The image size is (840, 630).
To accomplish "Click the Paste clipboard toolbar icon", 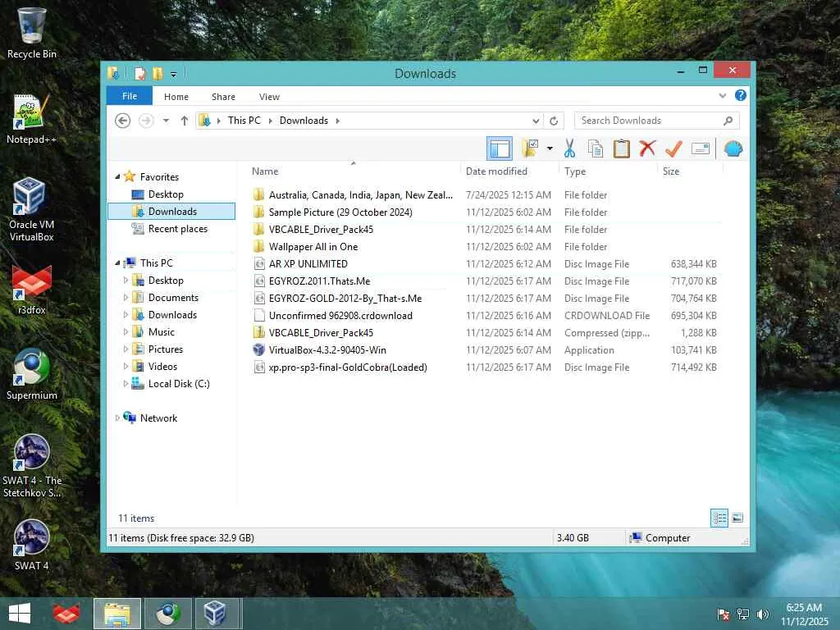I will click(x=622, y=149).
